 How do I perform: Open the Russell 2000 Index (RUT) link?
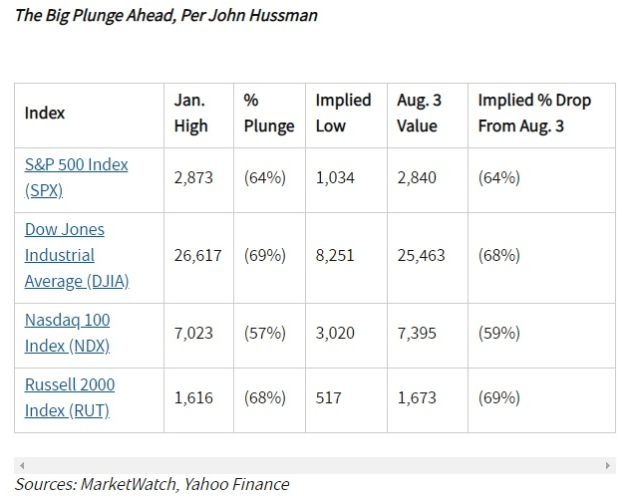coord(70,397)
